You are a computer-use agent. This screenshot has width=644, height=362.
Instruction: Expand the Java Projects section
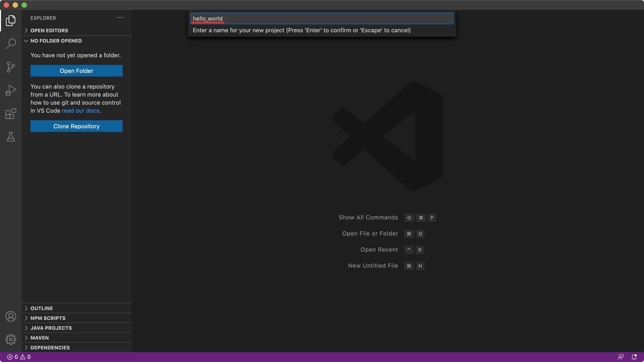click(77, 328)
